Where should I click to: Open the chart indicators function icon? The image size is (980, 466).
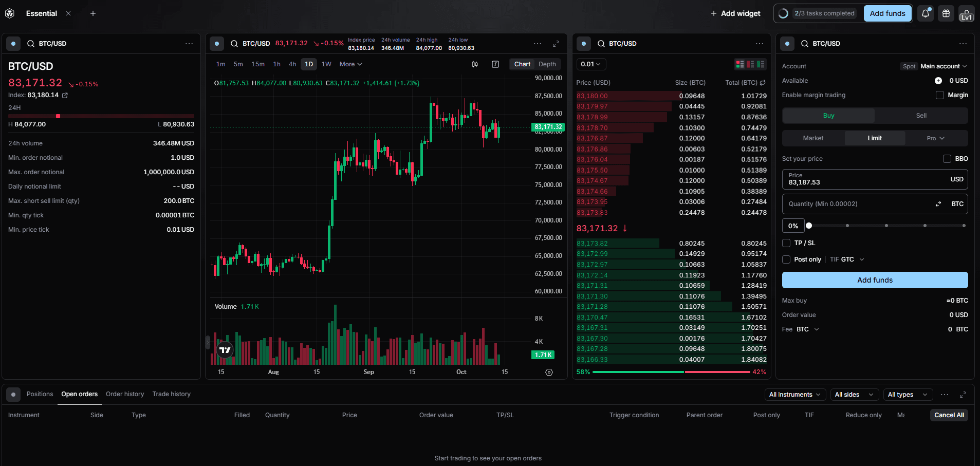click(495, 64)
